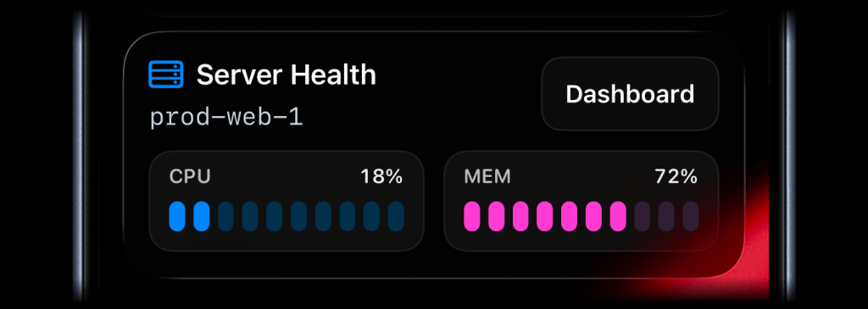The image size is (868, 309).
Task: Click the MEM label text
Action: coord(487,177)
